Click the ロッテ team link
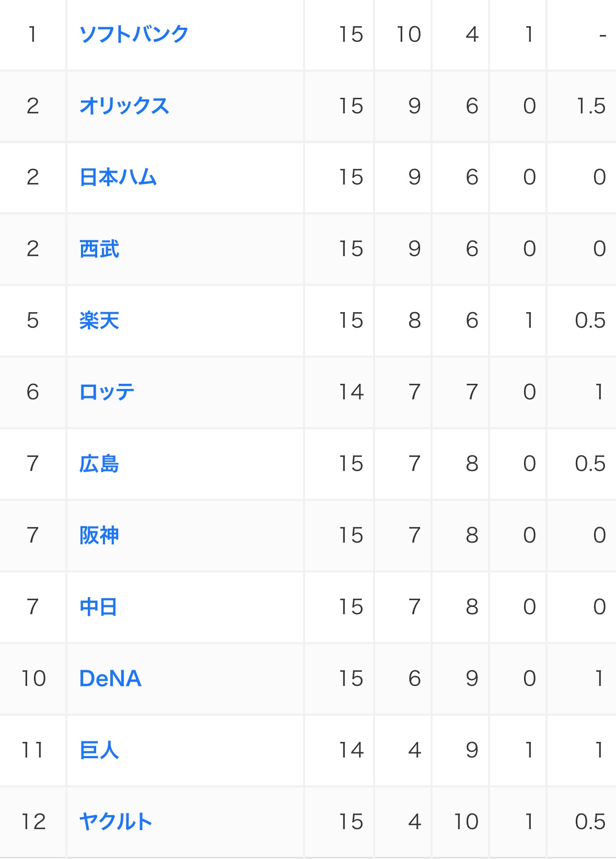 (107, 392)
